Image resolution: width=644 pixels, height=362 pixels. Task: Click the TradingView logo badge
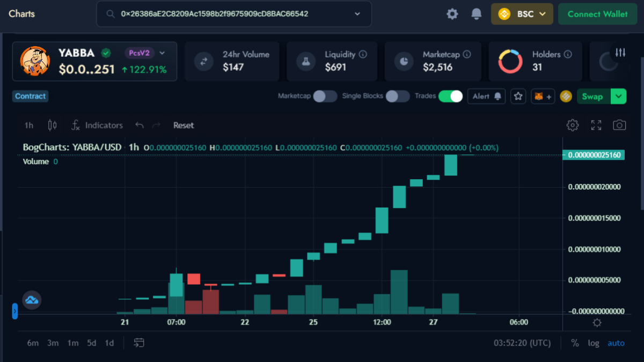click(x=32, y=300)
